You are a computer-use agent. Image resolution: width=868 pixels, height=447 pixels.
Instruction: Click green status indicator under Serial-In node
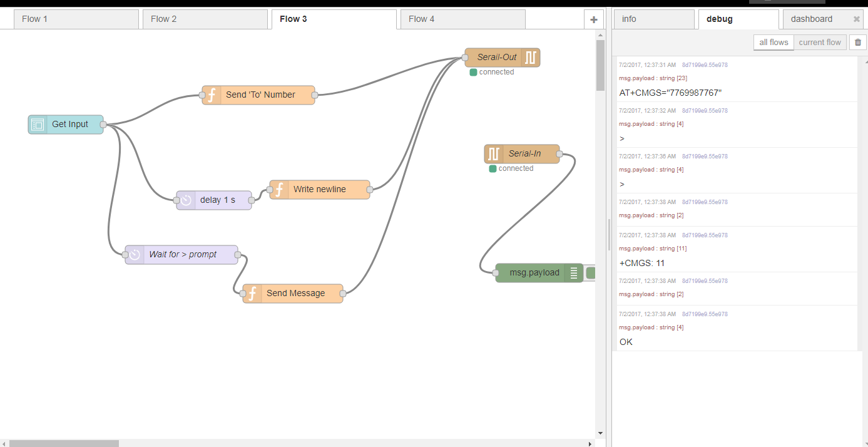pos(493,168)
